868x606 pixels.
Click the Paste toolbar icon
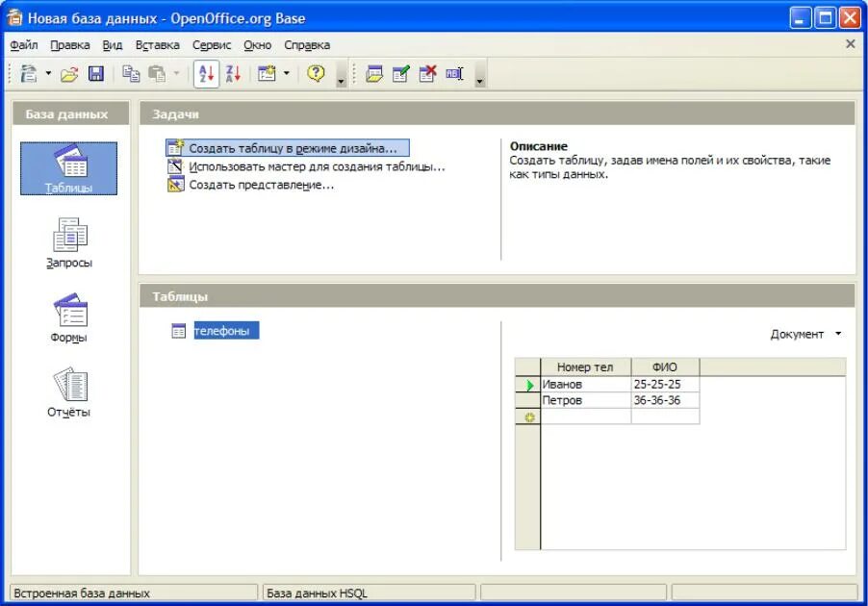[x=157, y=74]
